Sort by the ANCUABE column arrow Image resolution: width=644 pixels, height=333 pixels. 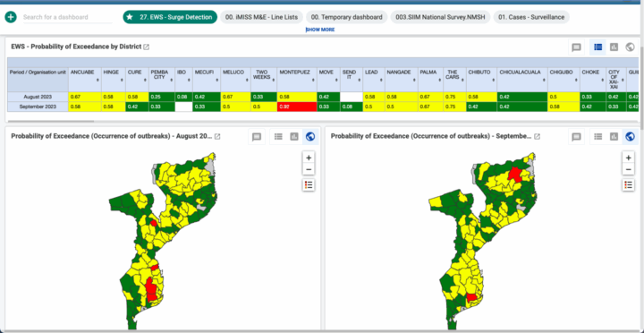pos(97,80)
